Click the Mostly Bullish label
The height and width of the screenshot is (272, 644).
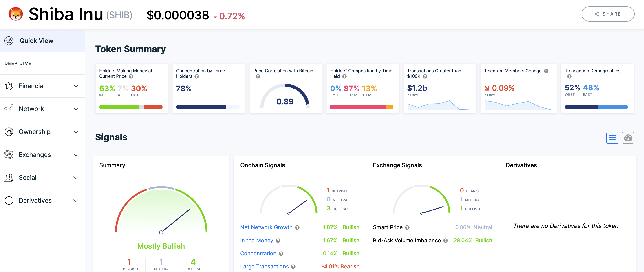click(161, 246)
